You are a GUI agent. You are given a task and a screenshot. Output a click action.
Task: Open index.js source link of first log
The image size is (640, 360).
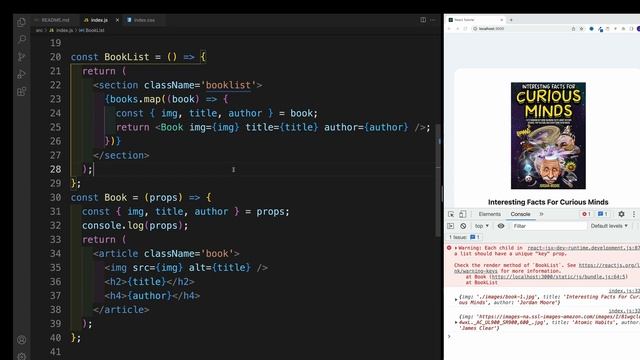click(x=624, y=291)
